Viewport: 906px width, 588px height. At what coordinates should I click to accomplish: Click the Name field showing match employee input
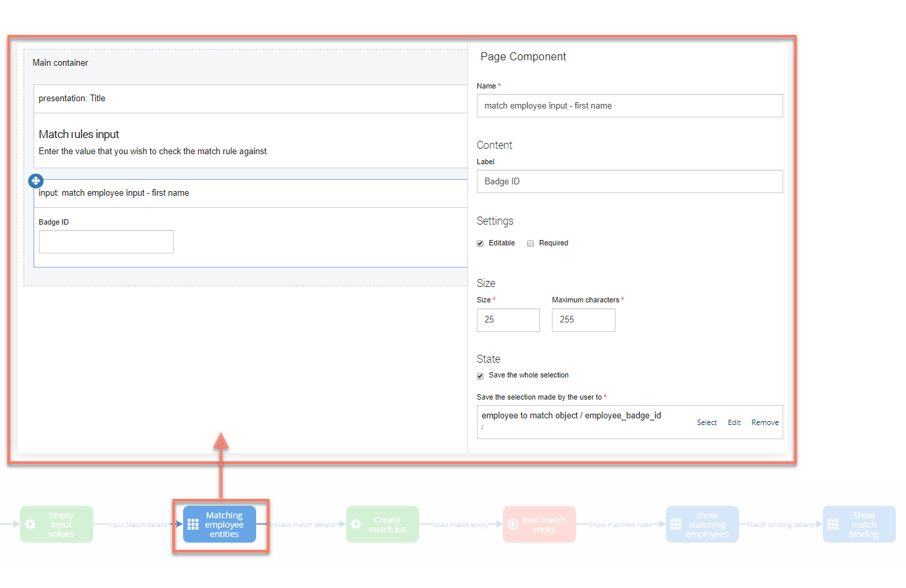point(629,105)
